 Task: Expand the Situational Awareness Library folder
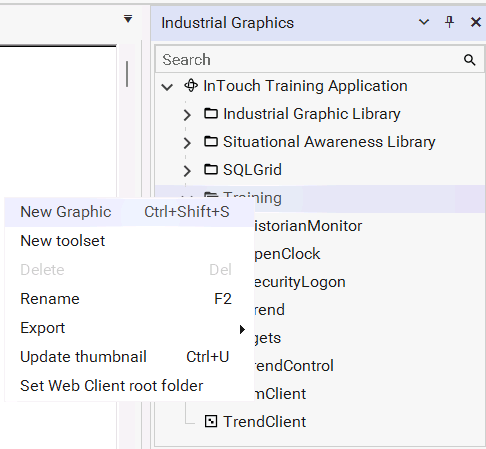coord(187,143)
